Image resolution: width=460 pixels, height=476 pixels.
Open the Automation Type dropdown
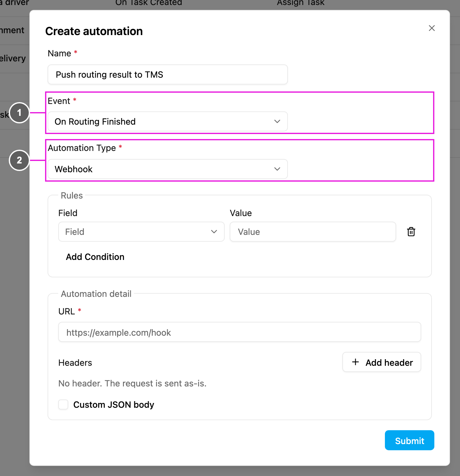(168, 169)
